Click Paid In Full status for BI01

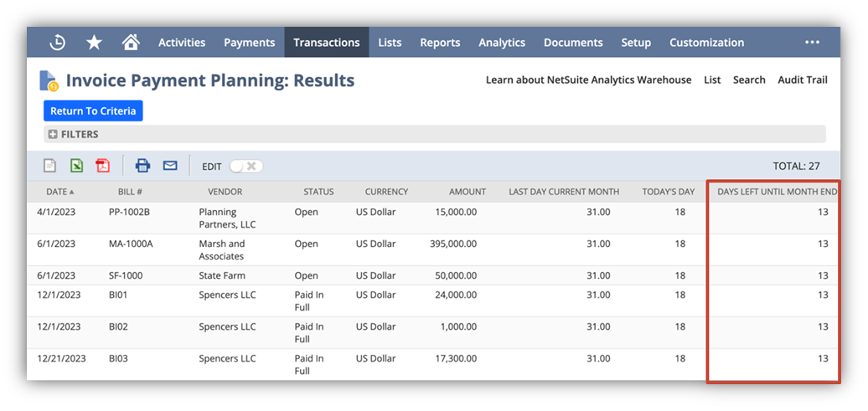[309, 301]
